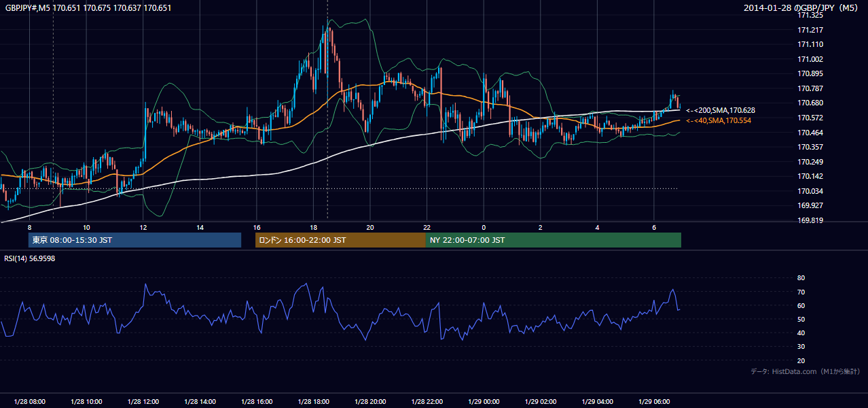Screen dimensions: 868x408
Task: Click the price axis value 170.034
Action: (810, 191)
